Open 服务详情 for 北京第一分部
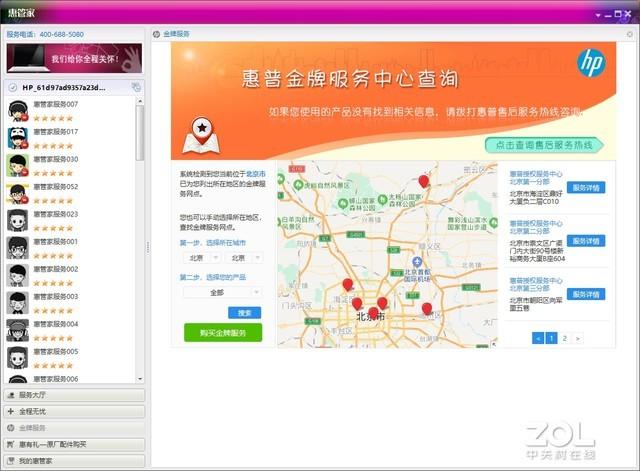The width and height of the screenshot is (640, 471). click(x=586, y=188)
